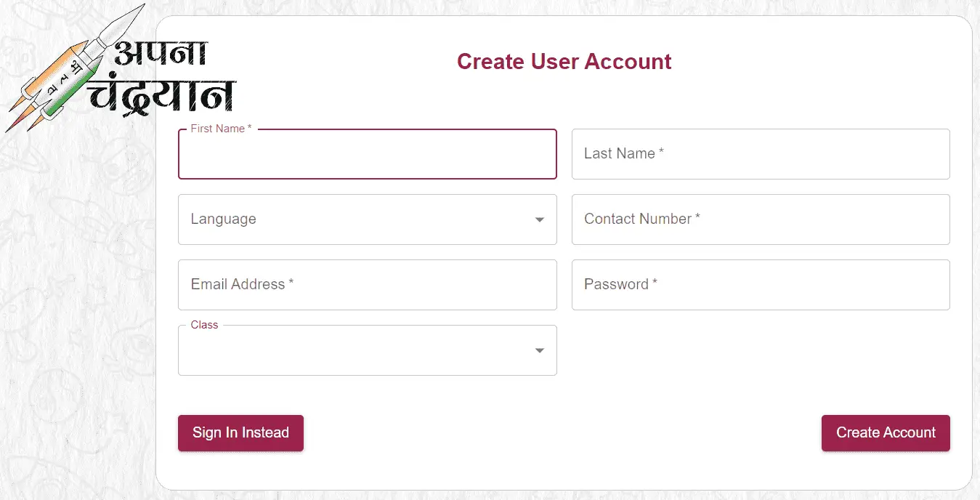980x500 pixels.
Task: Click the Create User Account heading
Action: (x=564, y=62)
